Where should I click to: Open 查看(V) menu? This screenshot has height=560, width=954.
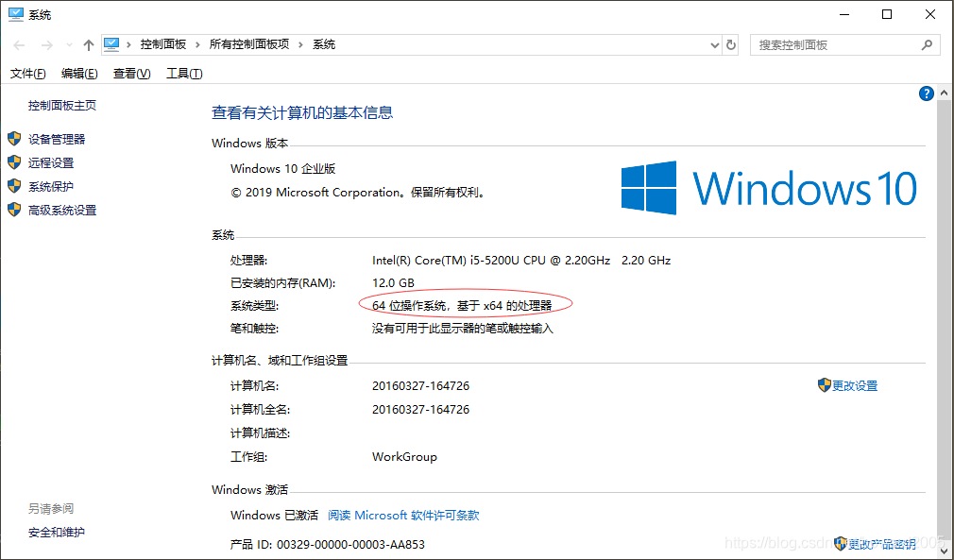pos(132,74)
